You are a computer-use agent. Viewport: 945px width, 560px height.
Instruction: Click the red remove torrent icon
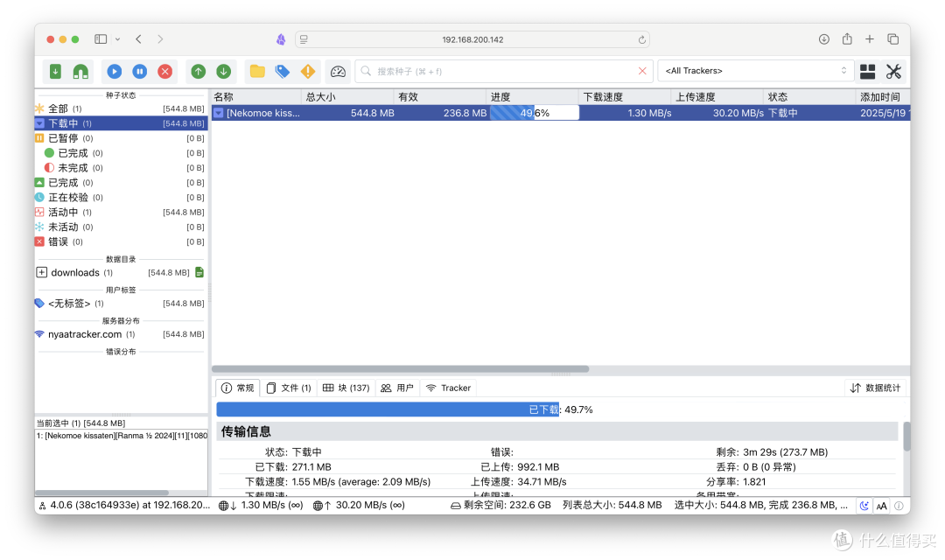tap(164, 71)
